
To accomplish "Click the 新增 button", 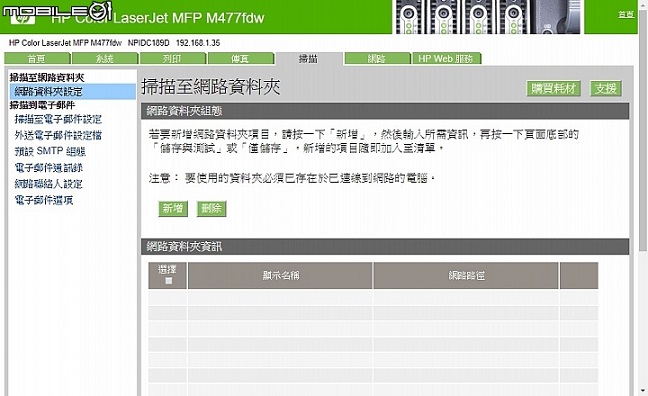I will point(173,208).
